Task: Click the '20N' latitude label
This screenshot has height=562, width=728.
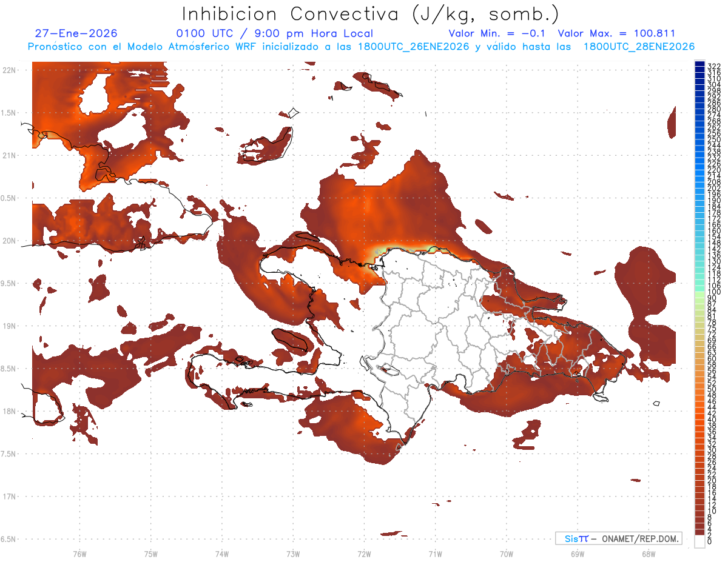Action: point(10,241)
